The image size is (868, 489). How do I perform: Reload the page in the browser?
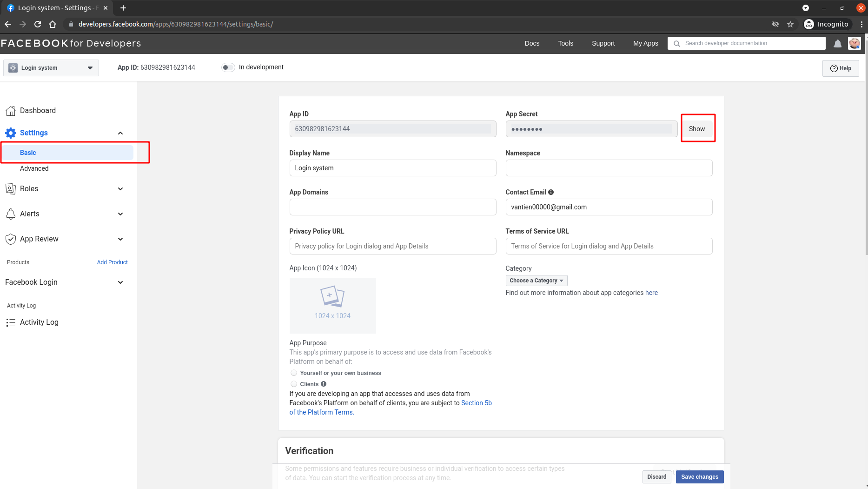coord(38,24)
